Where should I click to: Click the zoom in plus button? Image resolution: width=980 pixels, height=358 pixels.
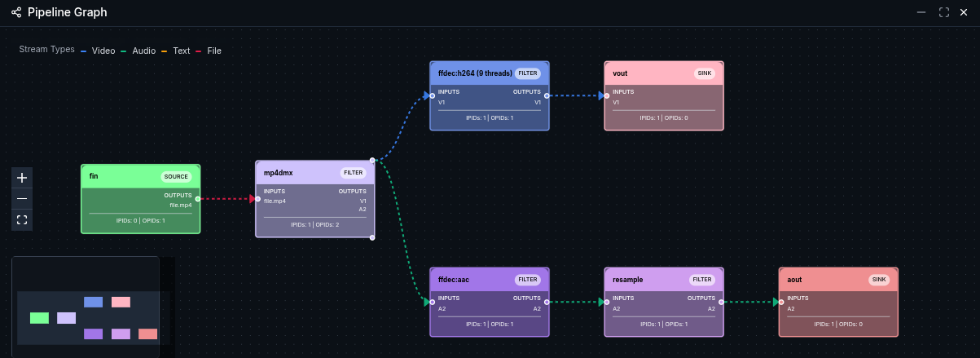(22, 177)
